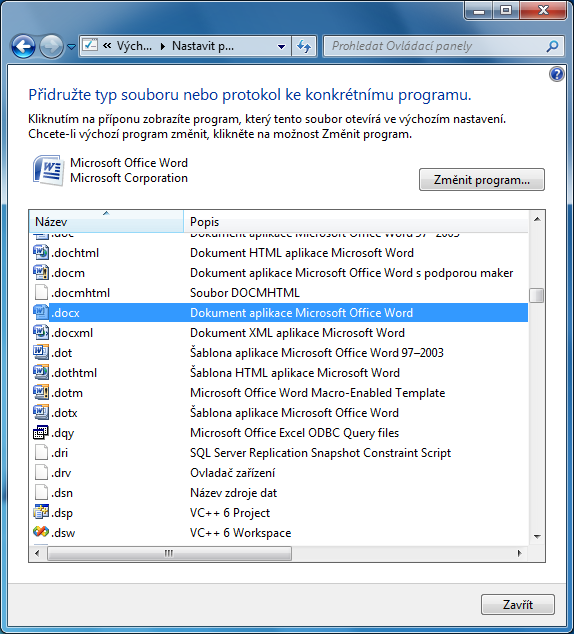This screenshot has width=574, height=634.
Task: Select the '.docm' extension name
Action: point(68,273)
